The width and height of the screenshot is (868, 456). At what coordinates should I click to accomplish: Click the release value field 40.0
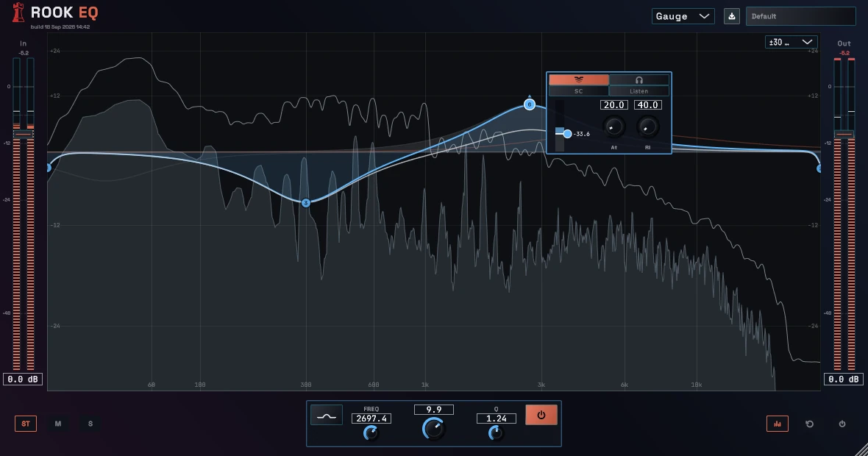click(647, 104)
